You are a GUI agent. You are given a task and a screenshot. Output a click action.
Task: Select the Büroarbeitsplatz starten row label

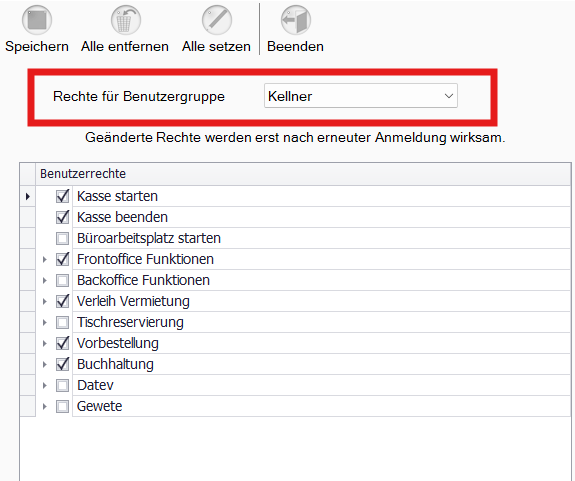(149, 238)
